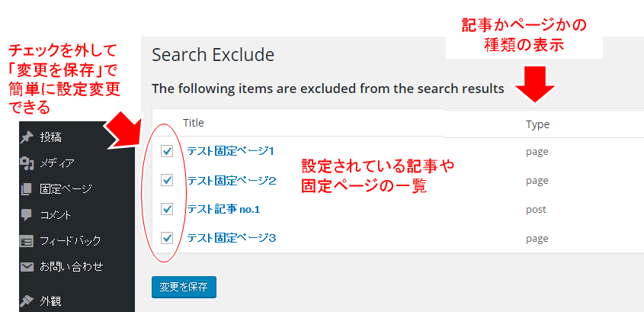Uncheck the checkbox for テスト記事 no.1
Viewport: 644px width, 312px height.
[167, 209]
